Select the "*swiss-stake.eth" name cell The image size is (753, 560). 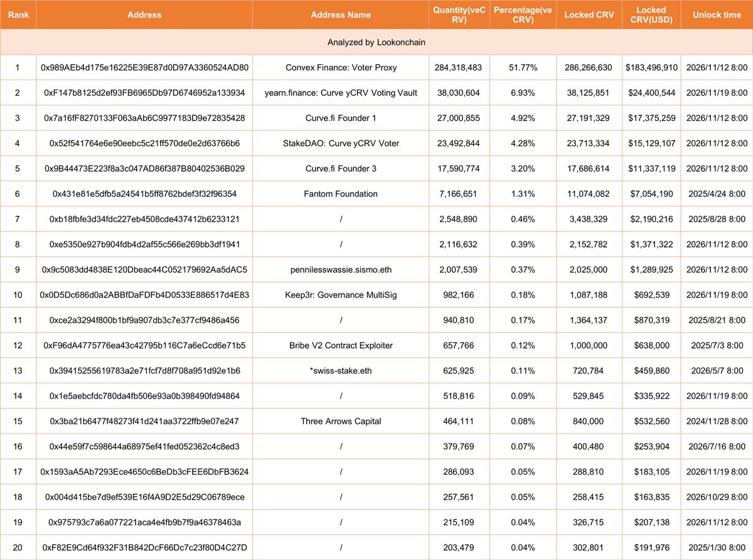point(341,371)
